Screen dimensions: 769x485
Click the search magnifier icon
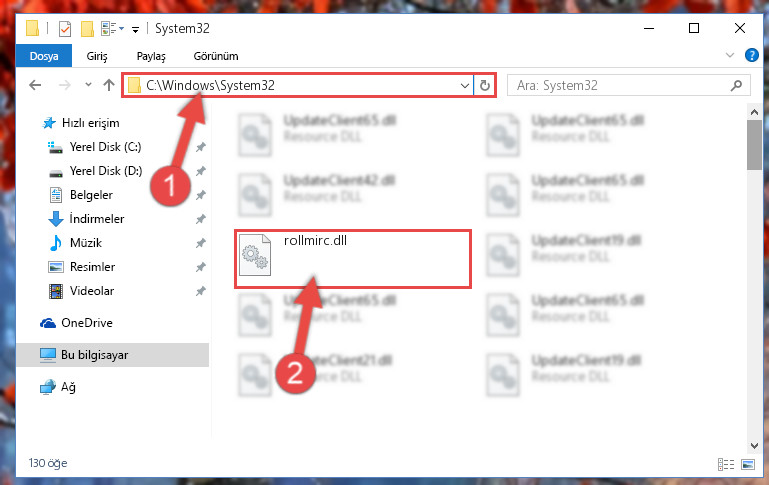pyautogui.click(x=736, y=85)
